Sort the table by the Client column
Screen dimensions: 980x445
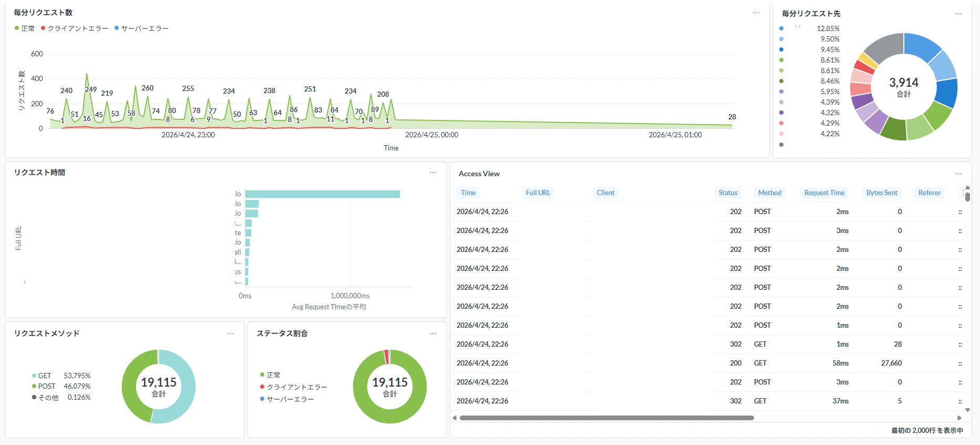pyautogui.click(x=605, y=193)
